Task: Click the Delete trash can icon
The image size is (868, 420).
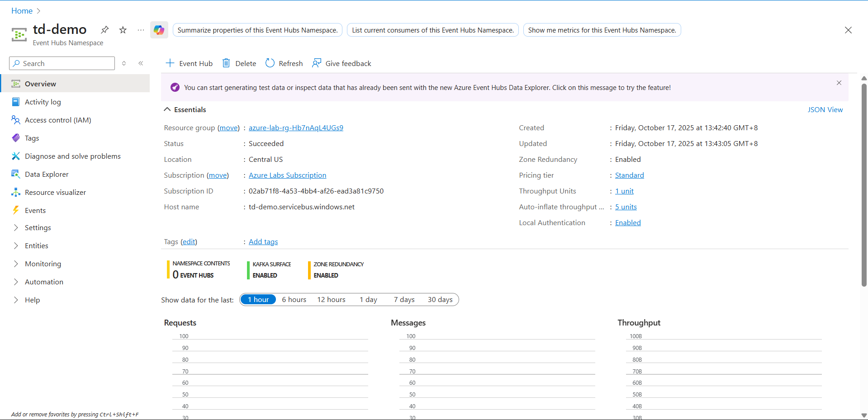Action: coord(226,63)
